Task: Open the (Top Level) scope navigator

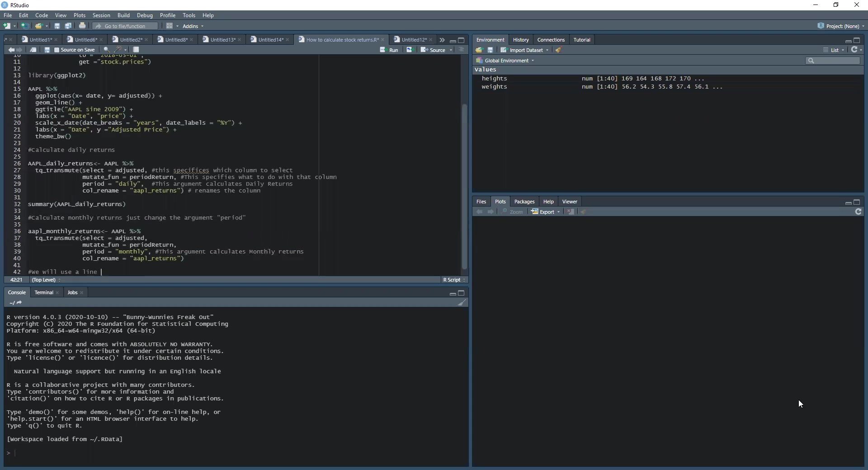Action: [46, 280]
